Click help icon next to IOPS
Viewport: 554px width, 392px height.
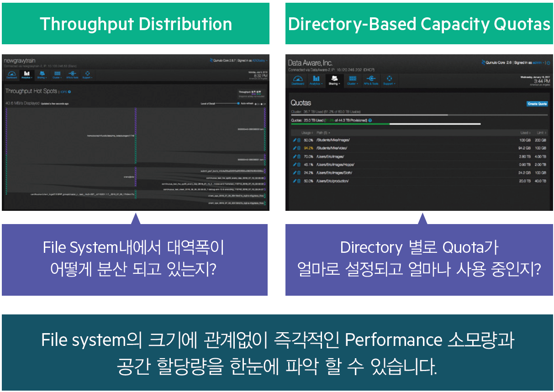click(69, 92)
